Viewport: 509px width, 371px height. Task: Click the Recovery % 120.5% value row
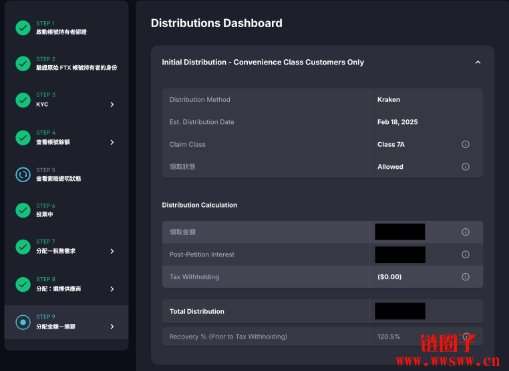[322, 337]
